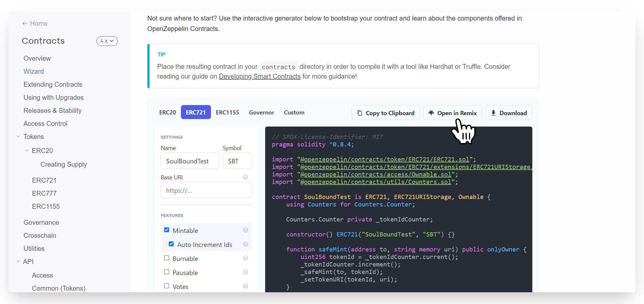644x304 pixels.
Task: Tick the Pausable checkbox
Action: (167, 272)
